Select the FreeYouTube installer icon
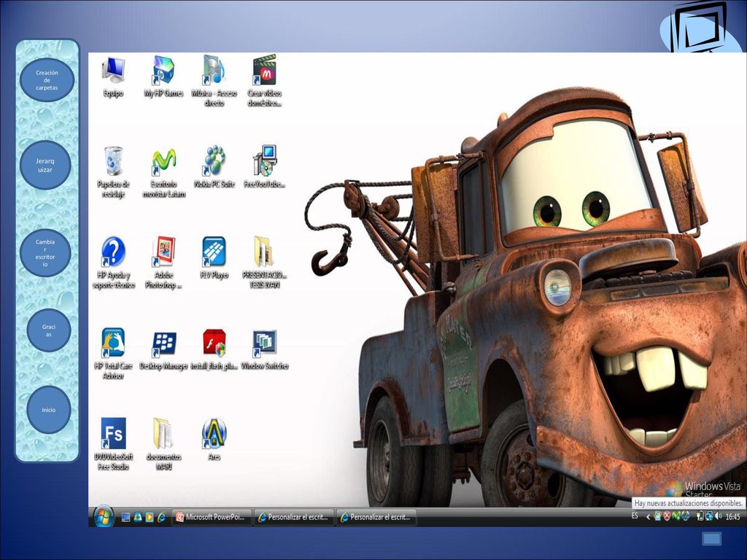747x560 pixels. [x=264, y=167]
